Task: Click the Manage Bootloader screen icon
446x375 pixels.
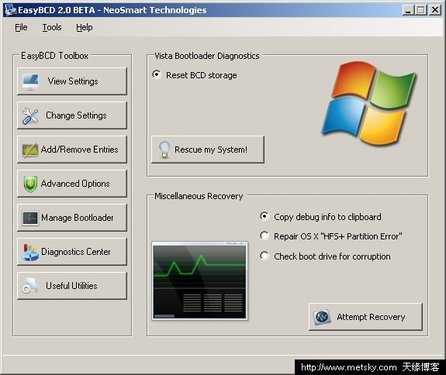Action: (30, 218)
